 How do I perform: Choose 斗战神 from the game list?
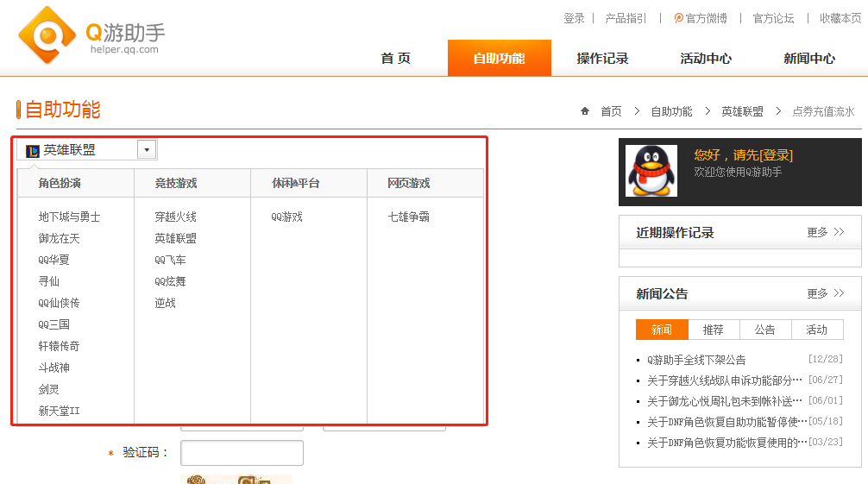coord(53,368)
